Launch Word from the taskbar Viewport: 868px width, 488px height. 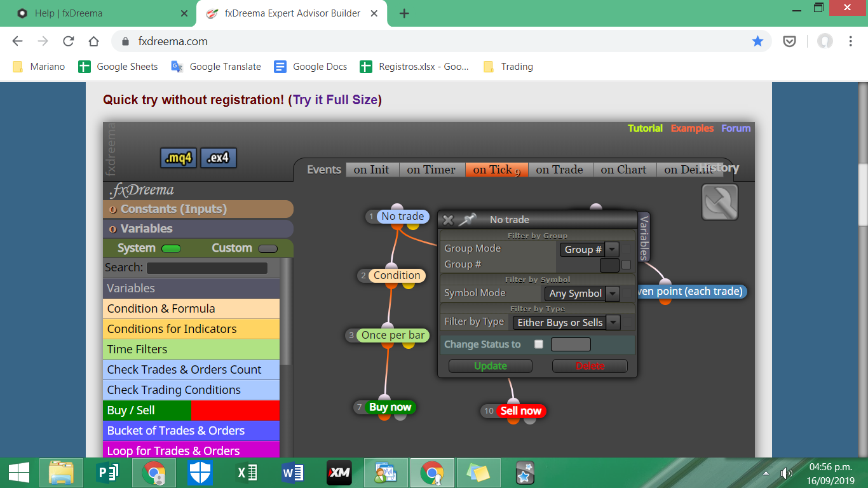click(x=293, y=473)
